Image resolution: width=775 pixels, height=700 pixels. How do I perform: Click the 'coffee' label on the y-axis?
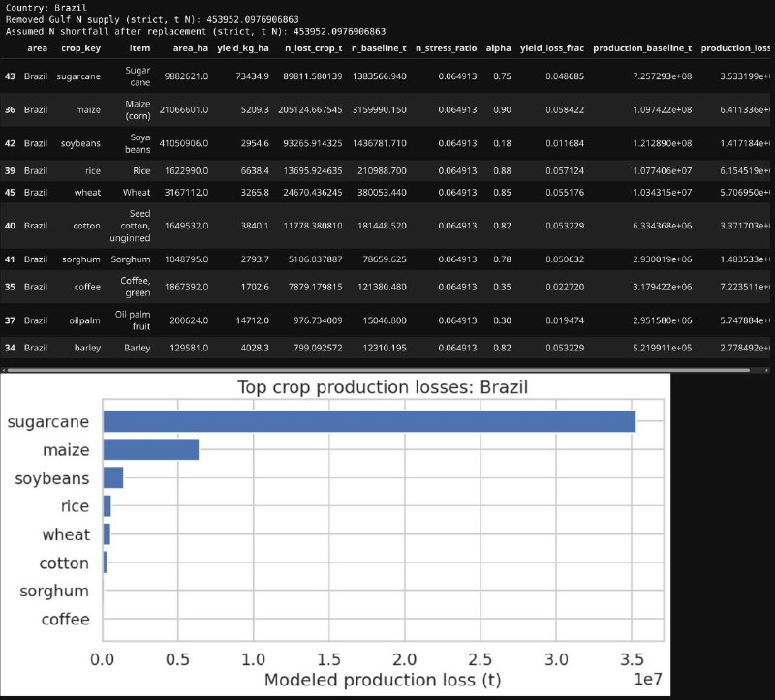click(66, 619)
